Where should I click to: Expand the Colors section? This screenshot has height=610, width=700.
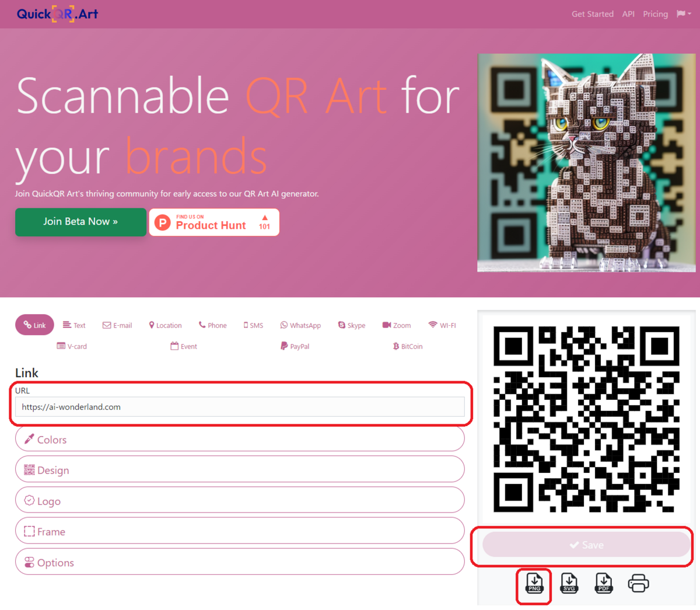(x=240, y=439)
